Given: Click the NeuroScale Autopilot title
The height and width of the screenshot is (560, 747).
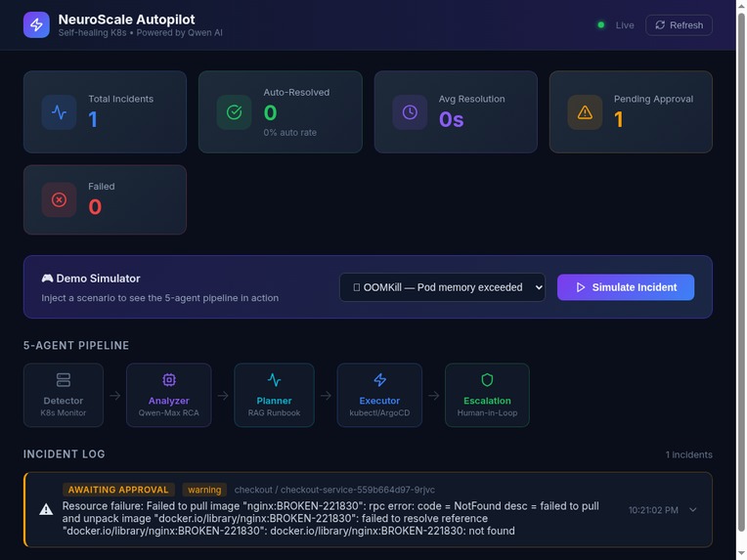Looking at the screenshot, I should [x=126, y=20].
